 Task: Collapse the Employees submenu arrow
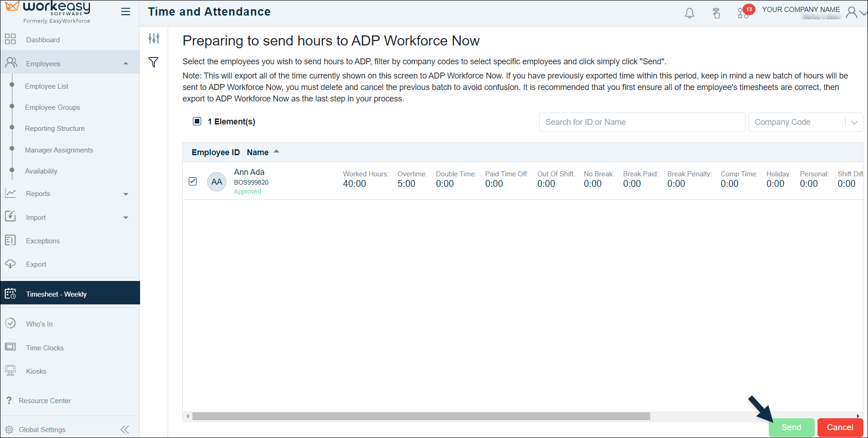pyautogui.click(x=126, y=63)
